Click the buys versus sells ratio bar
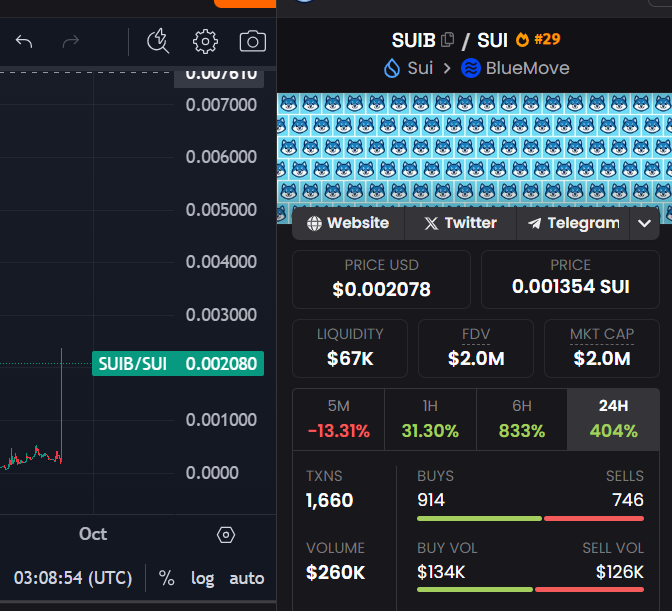This screenshot has height=611, width=672. tap(530, 518)
